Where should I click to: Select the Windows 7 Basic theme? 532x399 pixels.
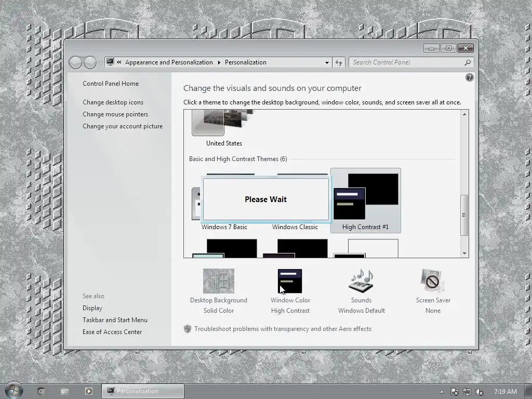(x=224, y=227)
